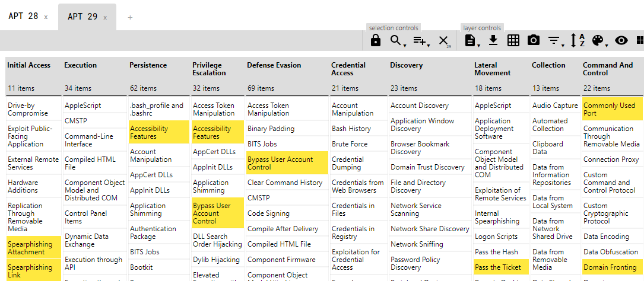Select the Spearphishing Attachment technique
This screenshot has height=281, width=644.
point(34,248)
